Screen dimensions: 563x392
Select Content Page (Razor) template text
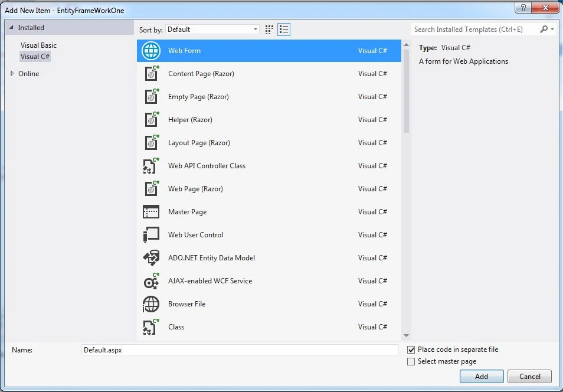(x=201, y=74)
